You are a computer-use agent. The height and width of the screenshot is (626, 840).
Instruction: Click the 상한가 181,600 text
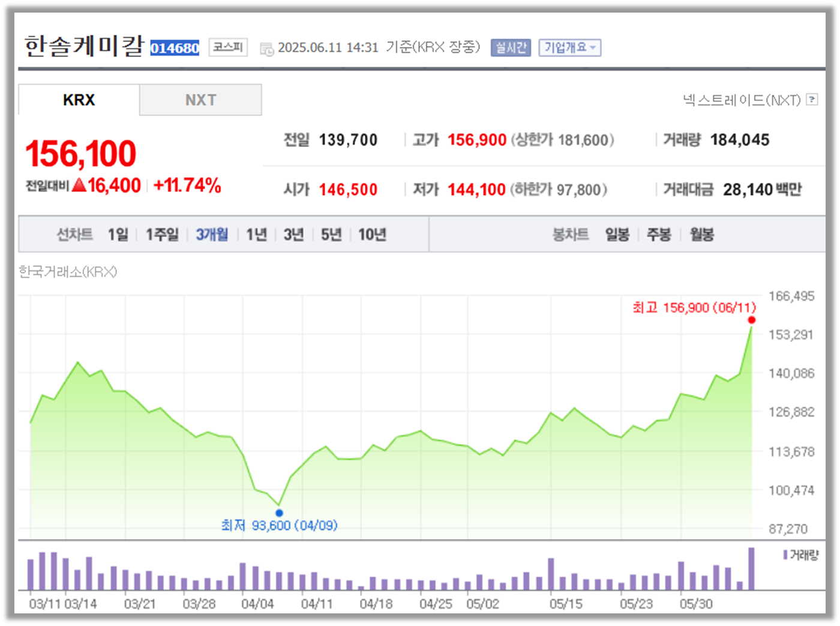pyautogui.click(x=562, y=140)
